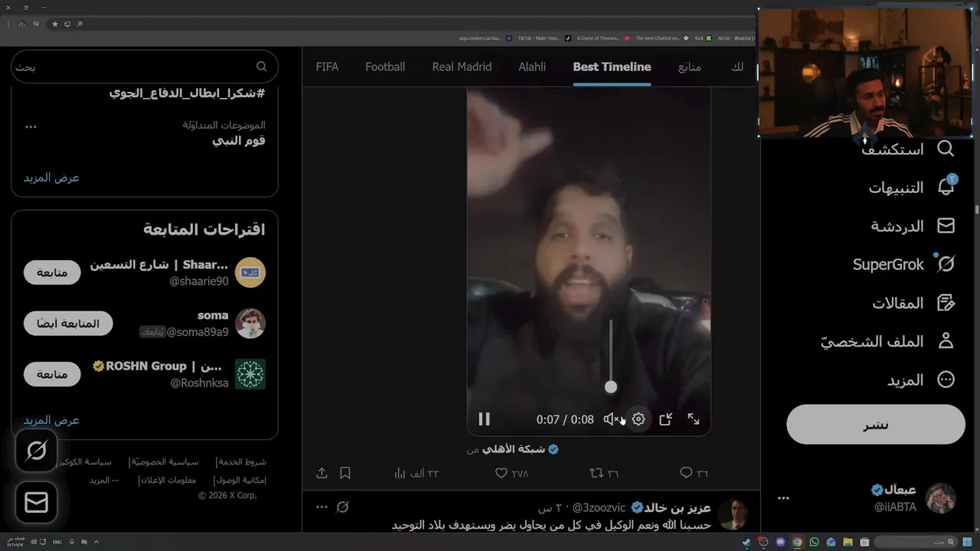The image size is (980, 551).
Task: Switch to the متابع tab
Action: point(690,67)
